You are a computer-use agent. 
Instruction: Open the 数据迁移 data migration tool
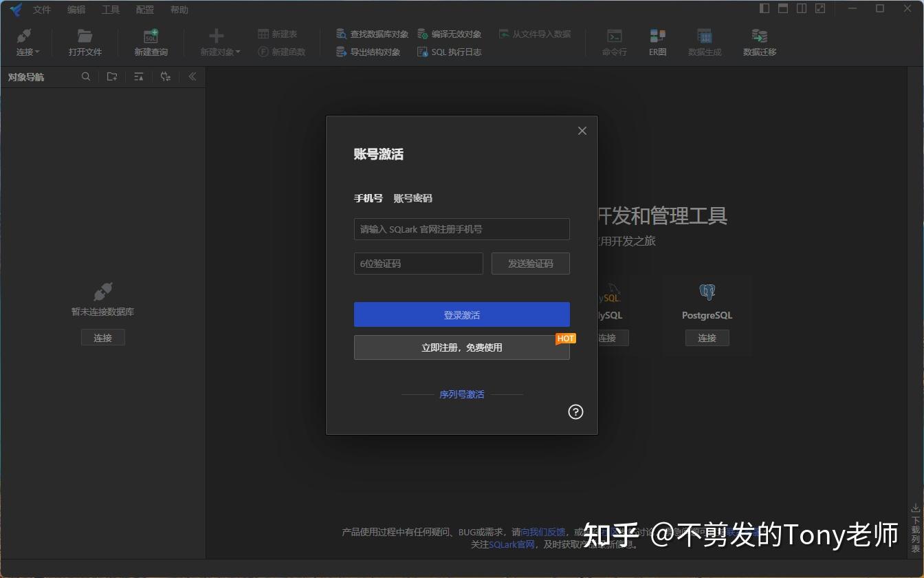pos(758,41)
